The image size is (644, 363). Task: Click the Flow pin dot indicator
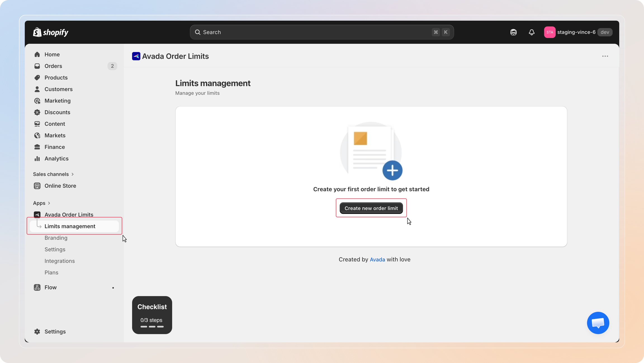(x=113, y=288)
